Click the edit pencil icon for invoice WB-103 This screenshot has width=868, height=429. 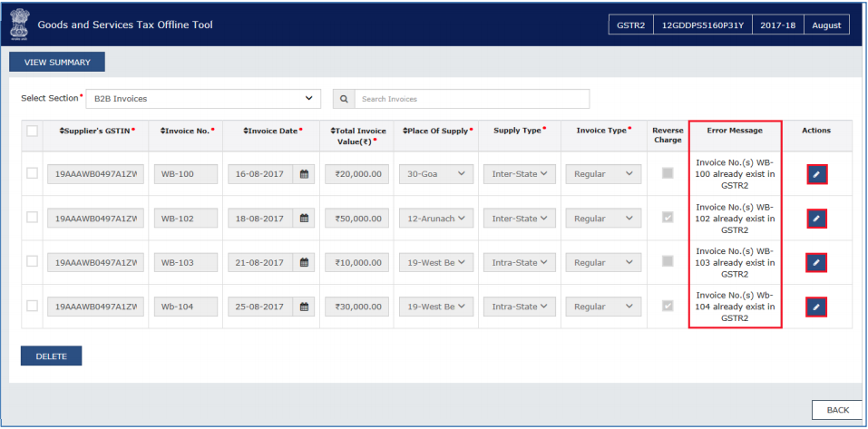point(816,263)
